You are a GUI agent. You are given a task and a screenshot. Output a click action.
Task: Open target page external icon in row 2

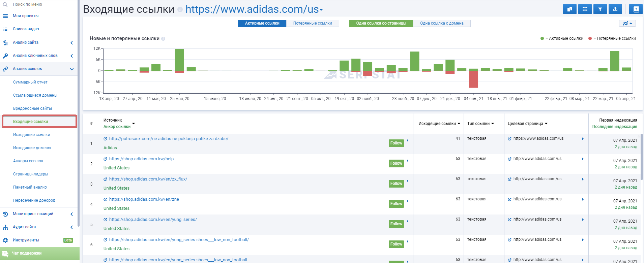[509, 159]
